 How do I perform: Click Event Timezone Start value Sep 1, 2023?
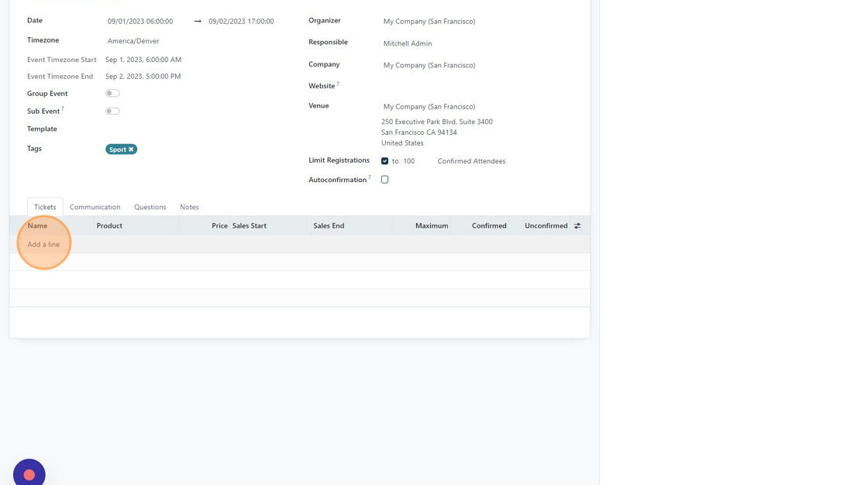(x=143, y=60)
